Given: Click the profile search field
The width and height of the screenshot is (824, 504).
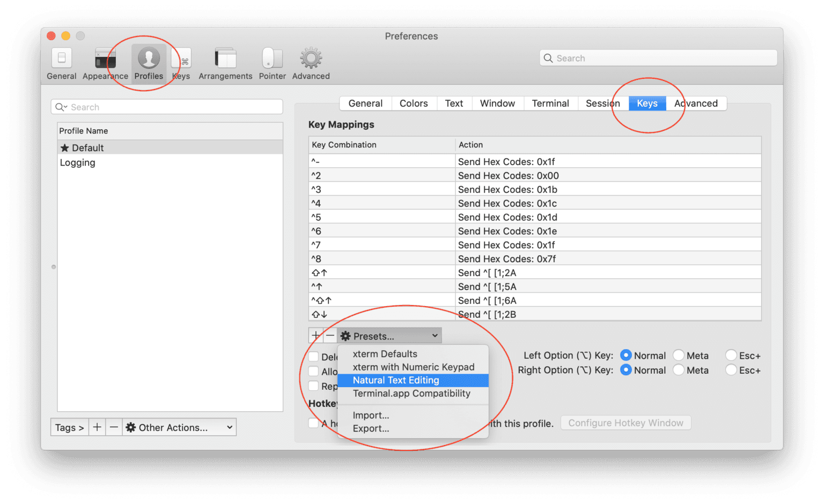Looking at the screenshot, I should pyautogui.click(x=166, y=107).
